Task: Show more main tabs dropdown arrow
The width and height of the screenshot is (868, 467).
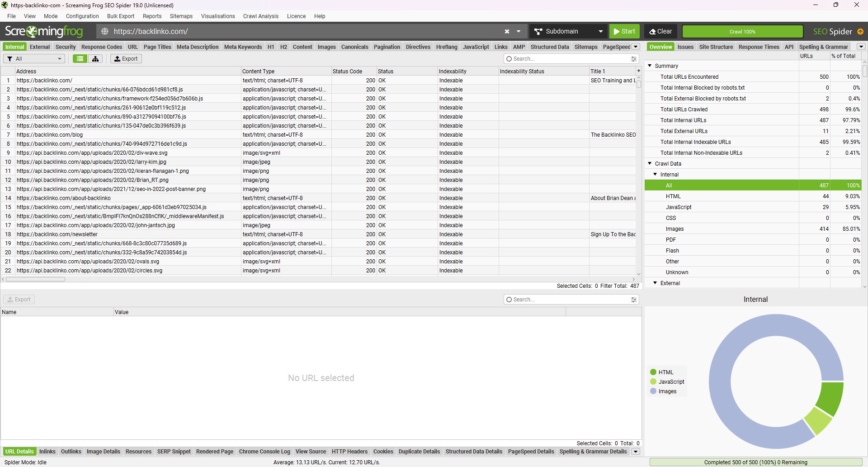Action: pyautogui.click(x=636, y=47)
